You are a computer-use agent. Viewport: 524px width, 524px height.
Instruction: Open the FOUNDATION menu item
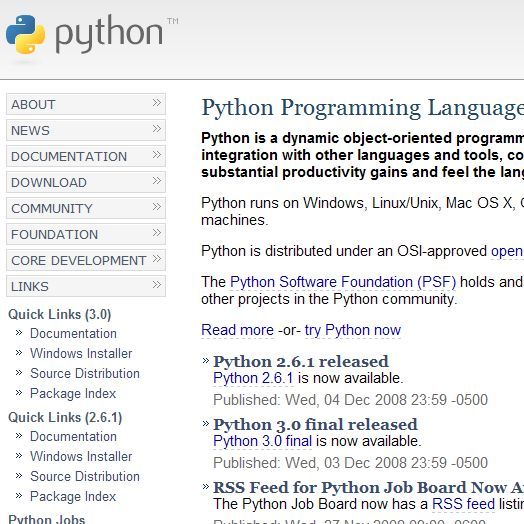pyautogui.click(x=86, y=235)
